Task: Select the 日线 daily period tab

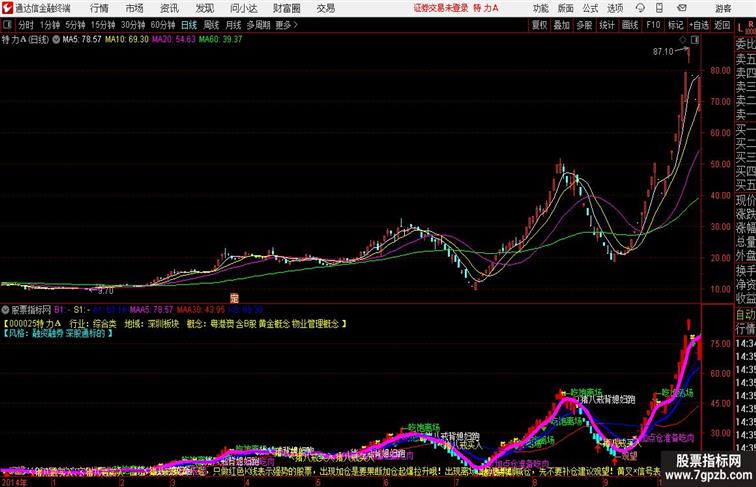Action: point(189,25)
